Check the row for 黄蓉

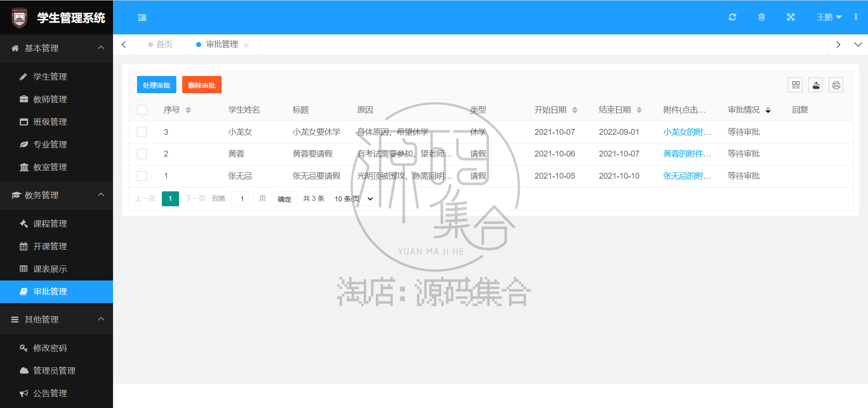142,154
